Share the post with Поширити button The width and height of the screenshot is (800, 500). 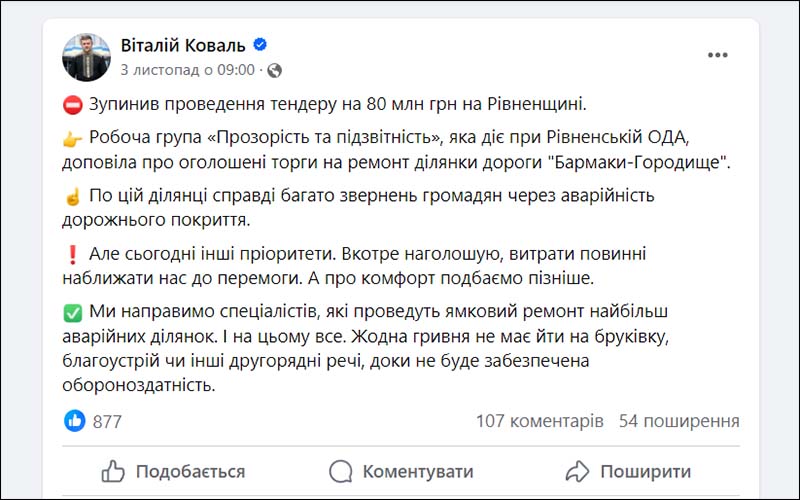(x=629, y=471)
